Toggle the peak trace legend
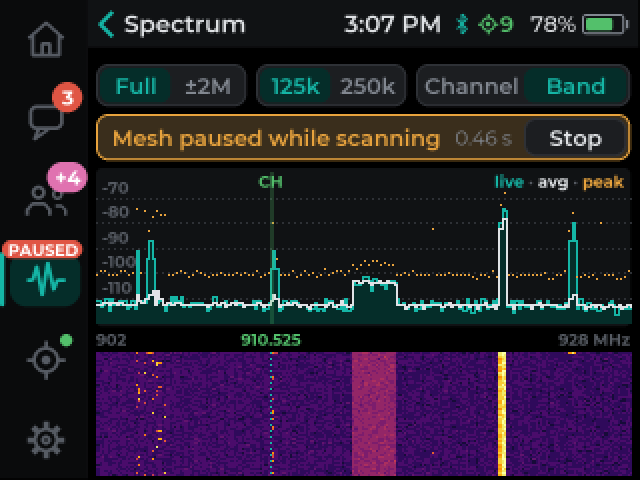 [603, 182]
